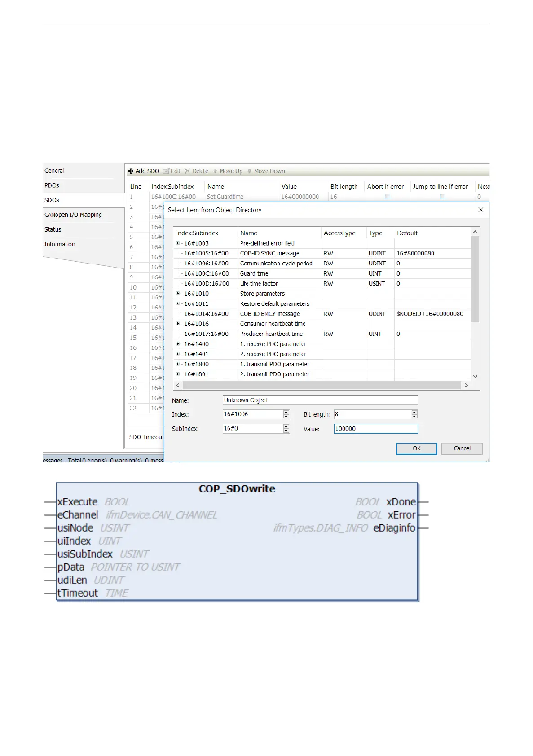Switch to the SDOs tab
This screenshot has width=533, height=756.
point(52,200)
